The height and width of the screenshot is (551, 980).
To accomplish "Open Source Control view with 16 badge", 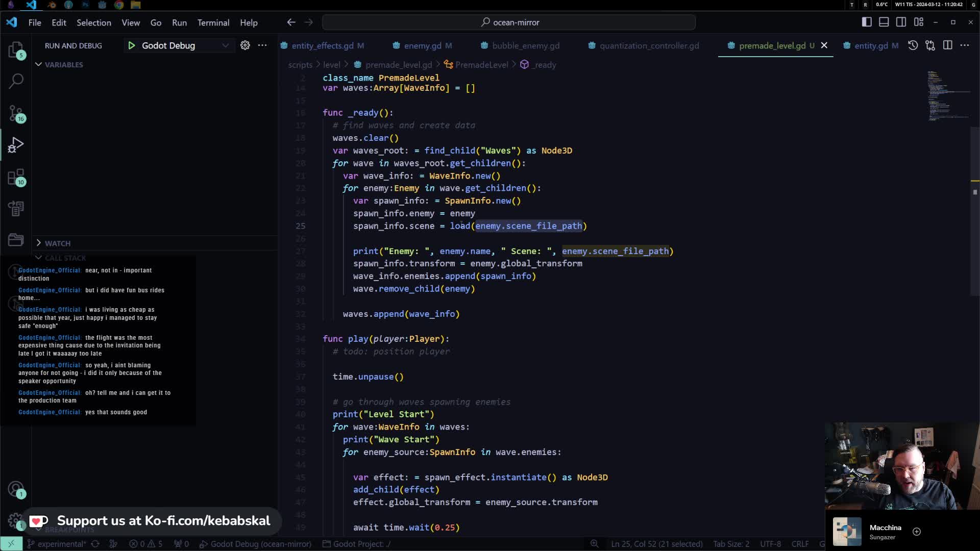I will [16, 113].
